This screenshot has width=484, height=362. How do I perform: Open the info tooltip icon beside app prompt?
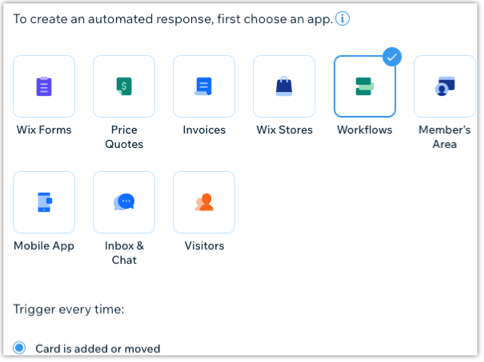342,19
